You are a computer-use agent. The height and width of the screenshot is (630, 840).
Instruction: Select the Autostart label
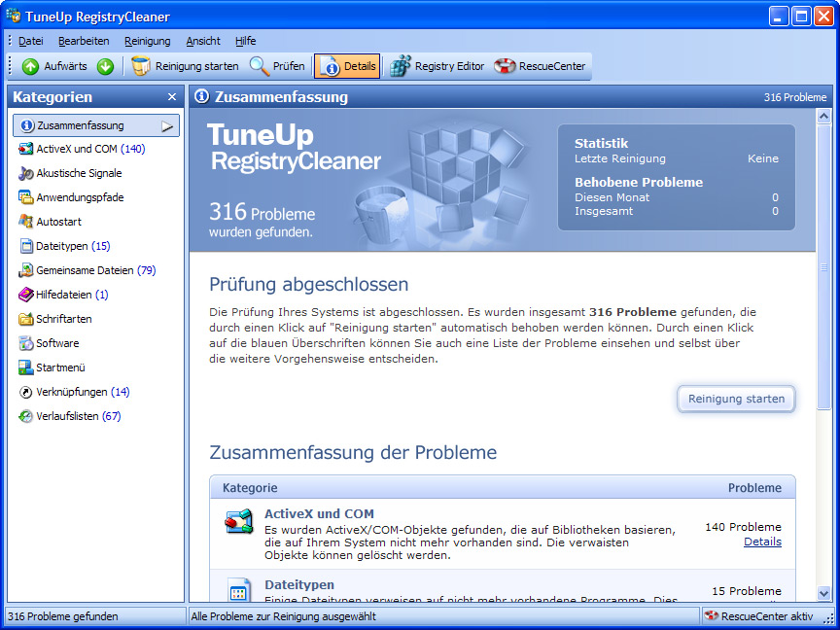pyautogui.click(x=58, y=222)
